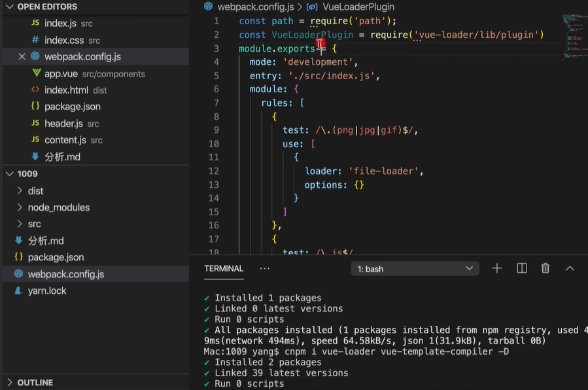This screenshot has width=588, height=390.
Task: Click the yarn icon beside yarn.lock
Action: 18,291
